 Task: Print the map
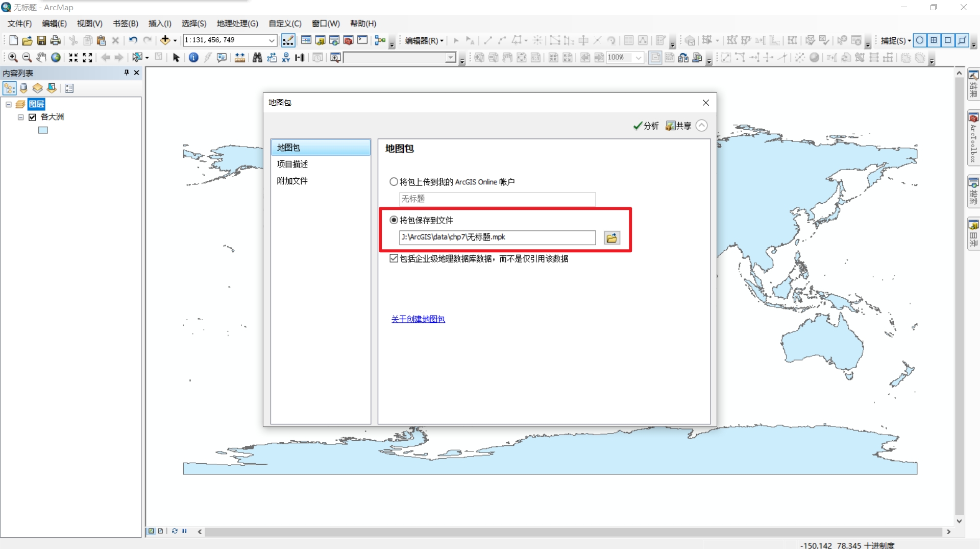click(x=56, y=40)
